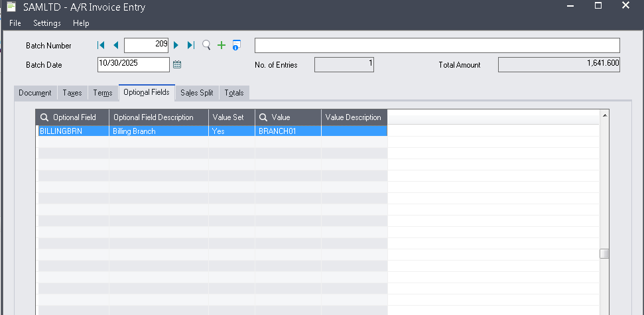This screenshot has height=315, width=644.
Task: Open the Batch Date calendar picker
Action: point(177,64)
